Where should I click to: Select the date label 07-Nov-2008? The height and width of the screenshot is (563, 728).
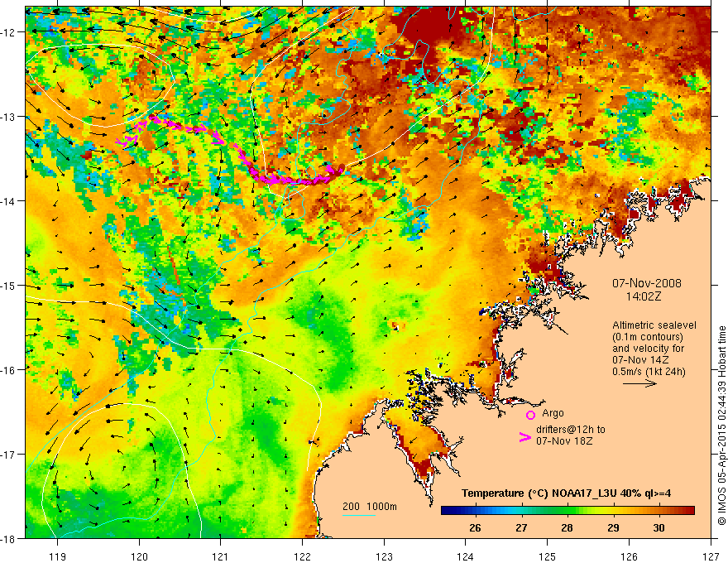point(647,283)
